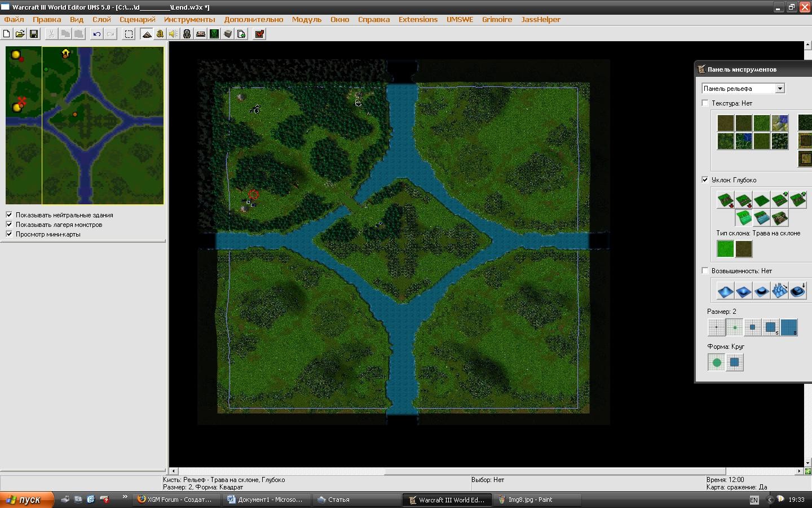
Task: Open the Инструменты menu
Action: click(189, 19)
